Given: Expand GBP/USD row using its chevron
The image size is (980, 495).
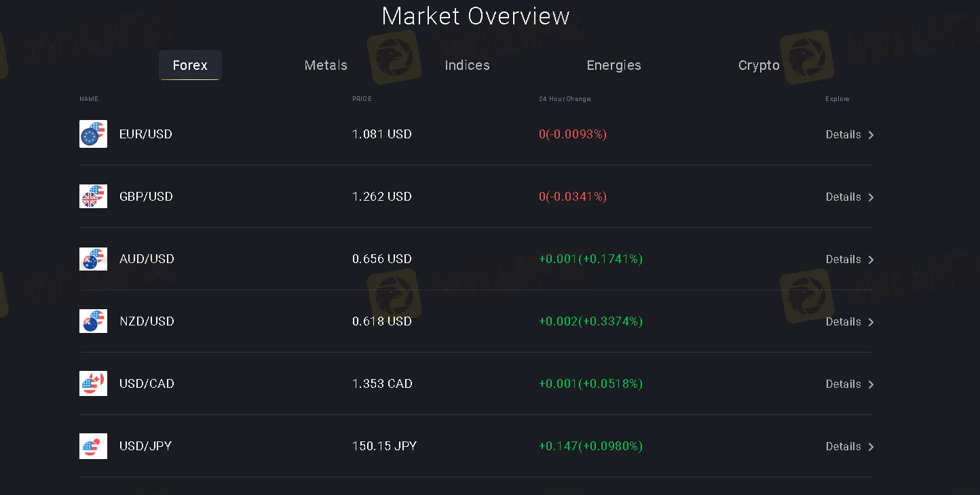Looking at the screenshot, I should tap(871, 197).
